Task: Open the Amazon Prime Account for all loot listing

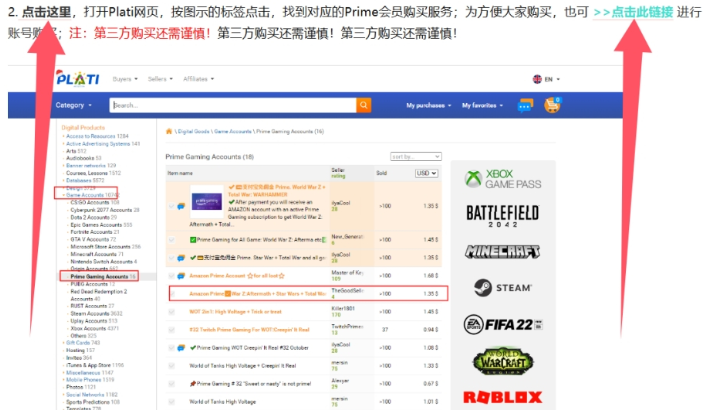Action: tap(237, 276)
